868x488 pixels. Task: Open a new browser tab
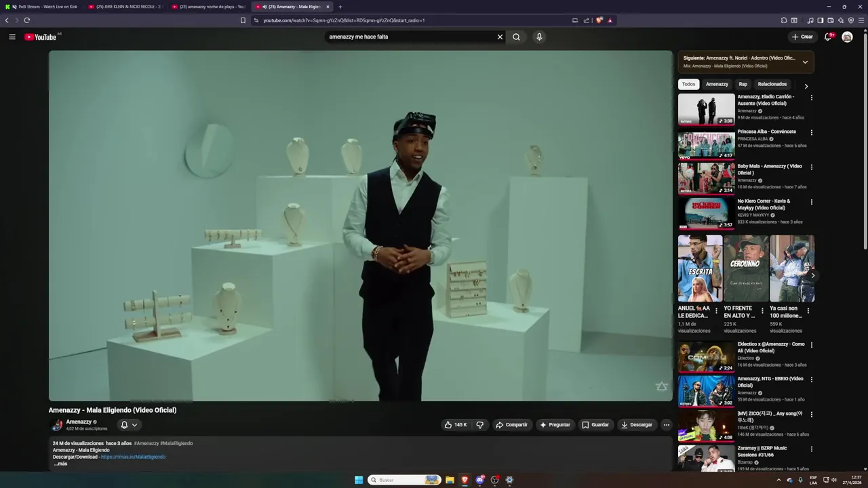[340, 7]
